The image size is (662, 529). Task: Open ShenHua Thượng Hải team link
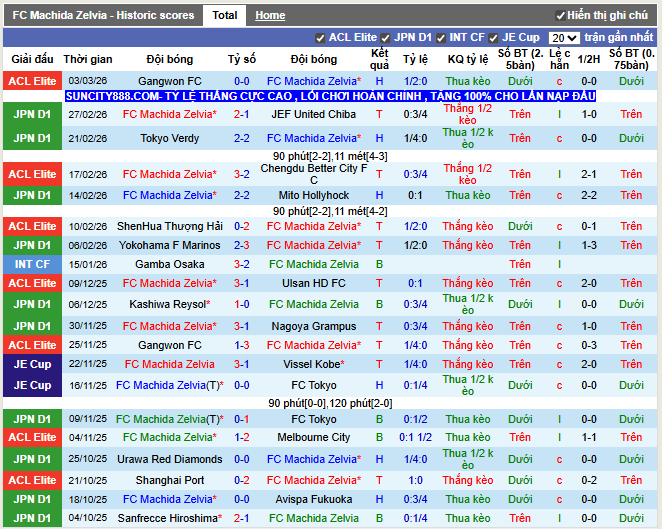point(170,226)
